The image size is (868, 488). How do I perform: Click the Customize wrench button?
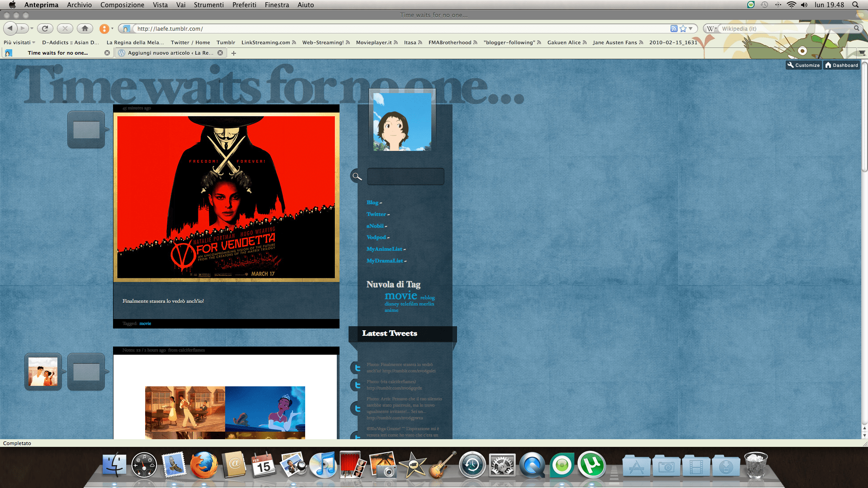(803, 65)
